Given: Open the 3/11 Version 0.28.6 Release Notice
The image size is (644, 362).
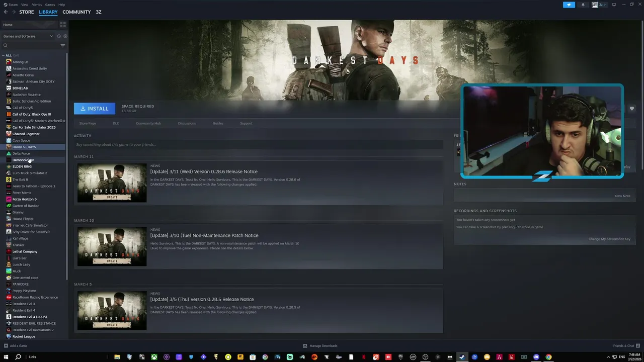Looking at the screenshot, I should tap(204, 172).
